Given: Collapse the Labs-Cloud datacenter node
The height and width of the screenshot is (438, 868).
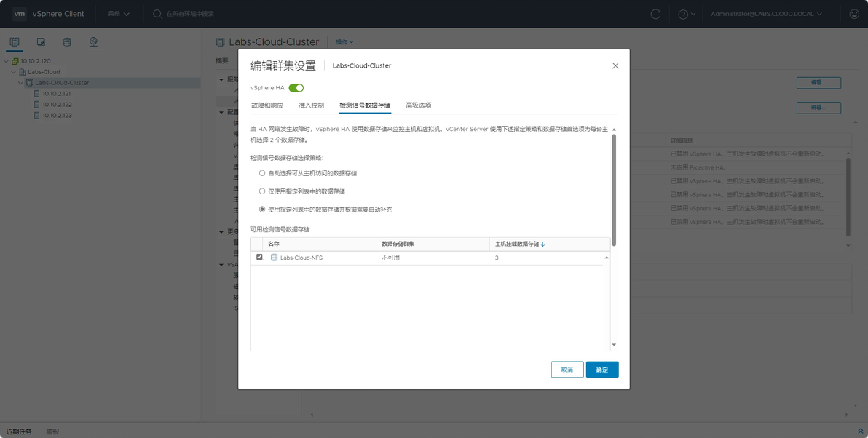Looking at the screenshot, I should click(x=13, y=72).
